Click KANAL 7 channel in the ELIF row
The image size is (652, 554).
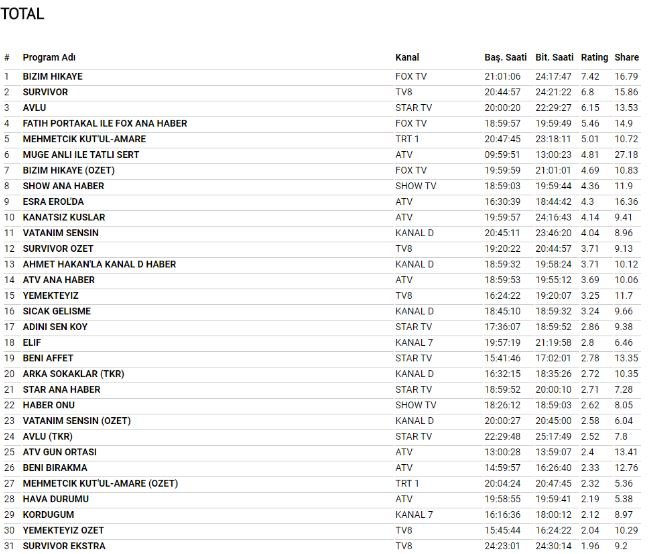(x=414, y=343)
